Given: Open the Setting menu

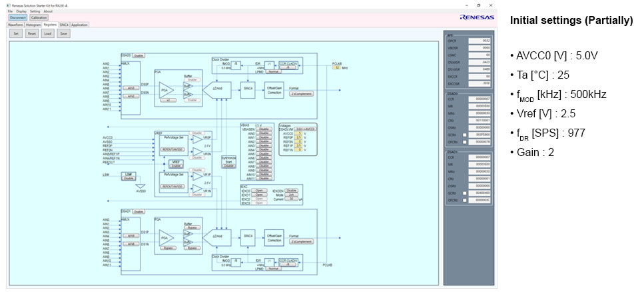Looking at the screenshot, I should pos(35,11).
